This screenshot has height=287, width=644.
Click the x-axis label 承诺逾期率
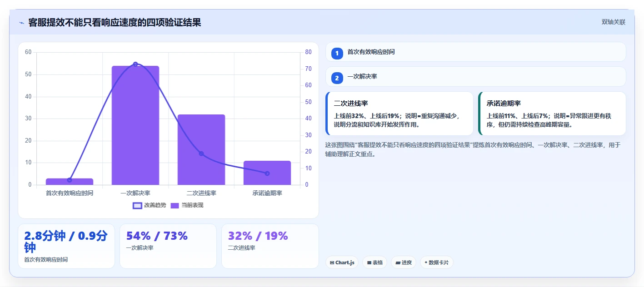pos(267,193)
